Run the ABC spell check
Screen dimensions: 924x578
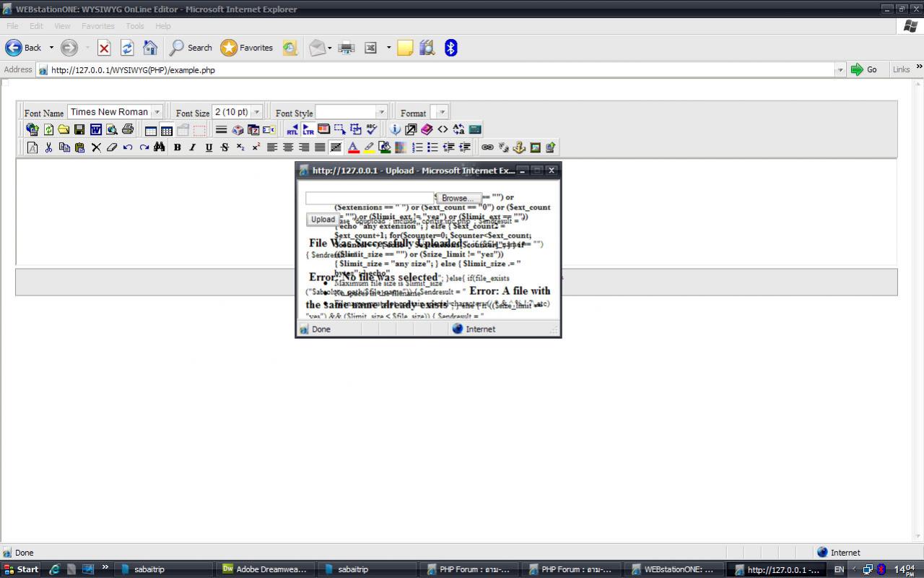(x=372, y=129)
